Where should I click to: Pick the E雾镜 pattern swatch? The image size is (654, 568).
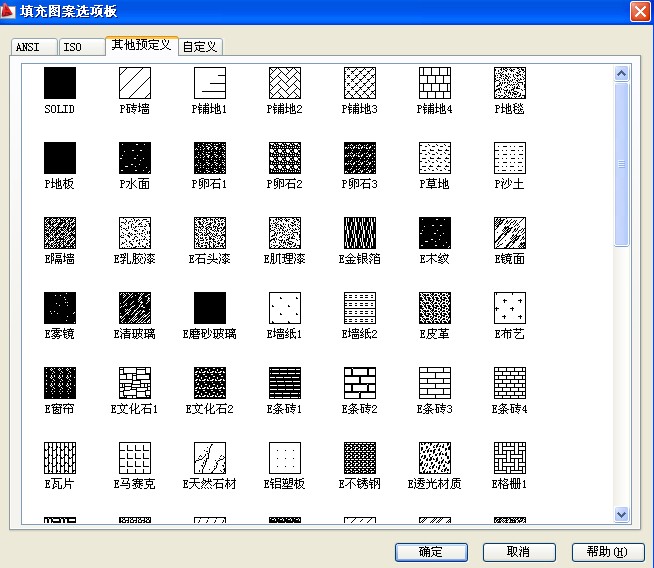60,308
